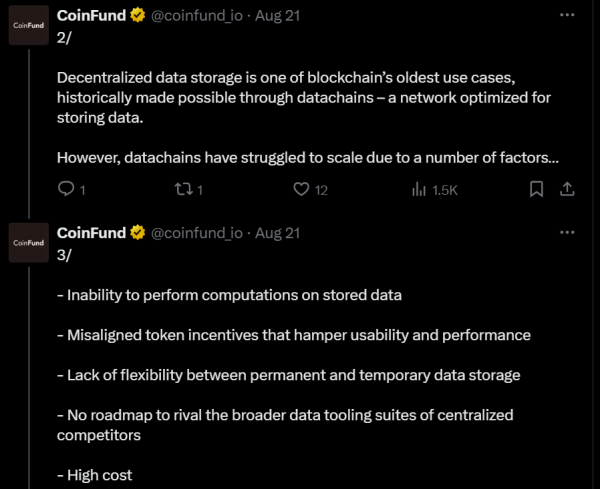Click @coinfund_io handle on 3/ tweet

pyautogui.click(x=197, y=233)
